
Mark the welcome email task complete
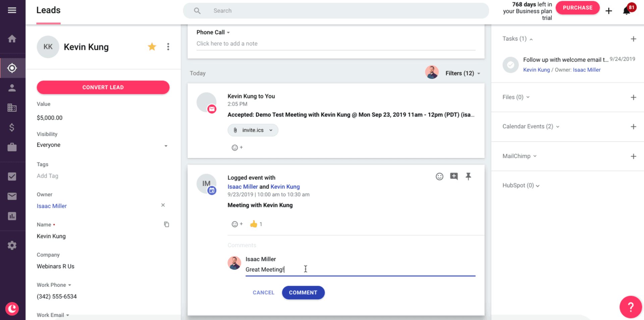click(511, 65)
